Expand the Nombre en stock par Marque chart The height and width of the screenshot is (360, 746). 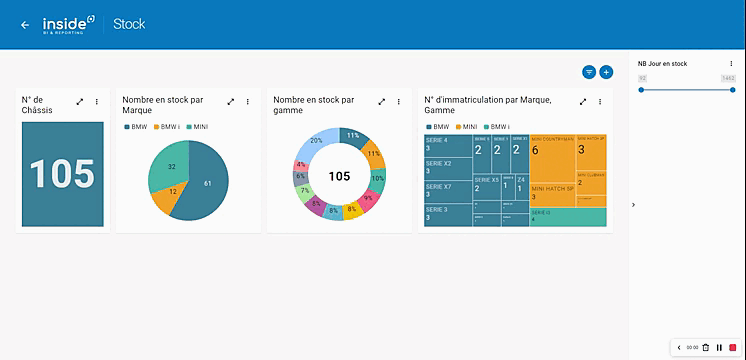tap(231, 101)
